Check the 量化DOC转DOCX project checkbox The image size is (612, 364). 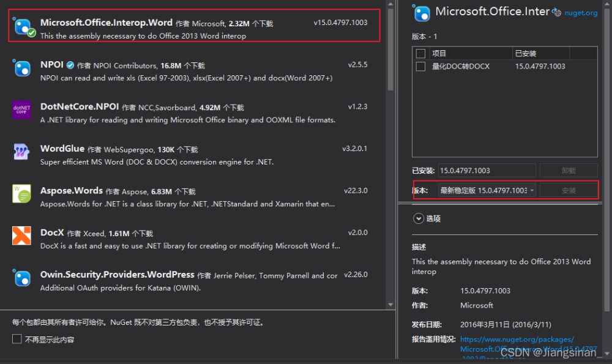[x=420, y=67]
